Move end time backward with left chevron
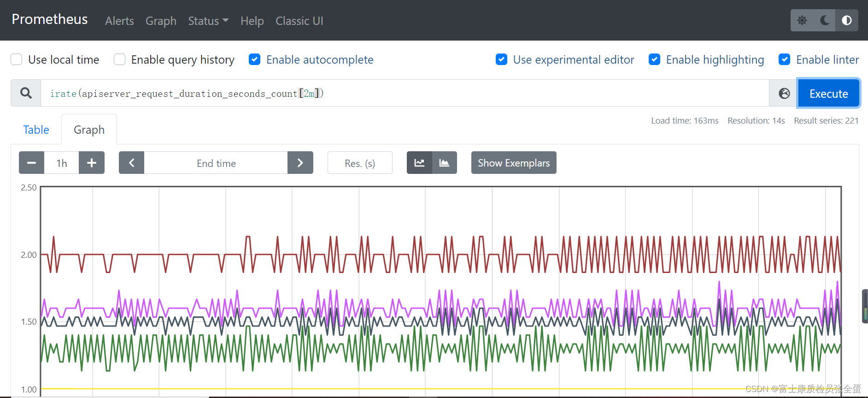 pos(131,163)
